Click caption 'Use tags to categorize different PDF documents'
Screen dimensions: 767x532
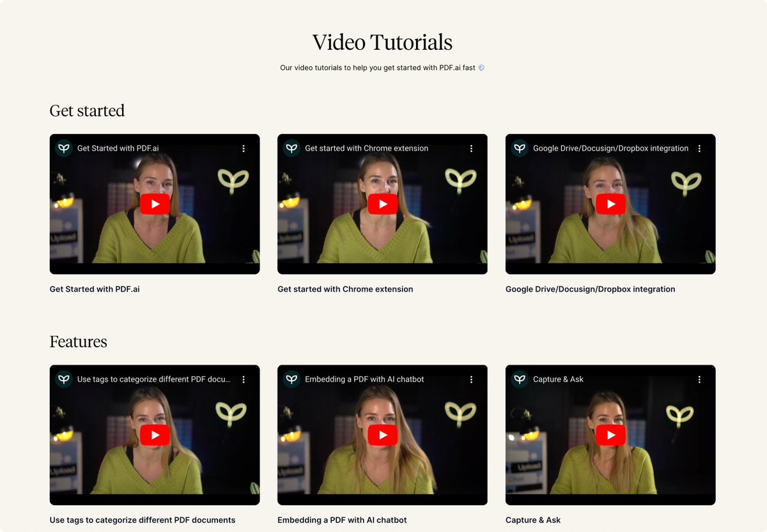click(143, 521)
